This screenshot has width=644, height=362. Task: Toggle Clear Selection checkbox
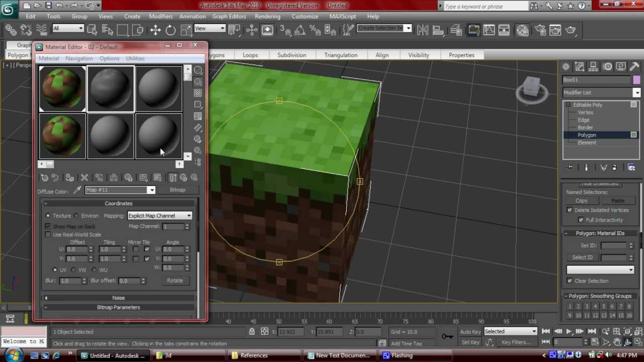(570, 281)
